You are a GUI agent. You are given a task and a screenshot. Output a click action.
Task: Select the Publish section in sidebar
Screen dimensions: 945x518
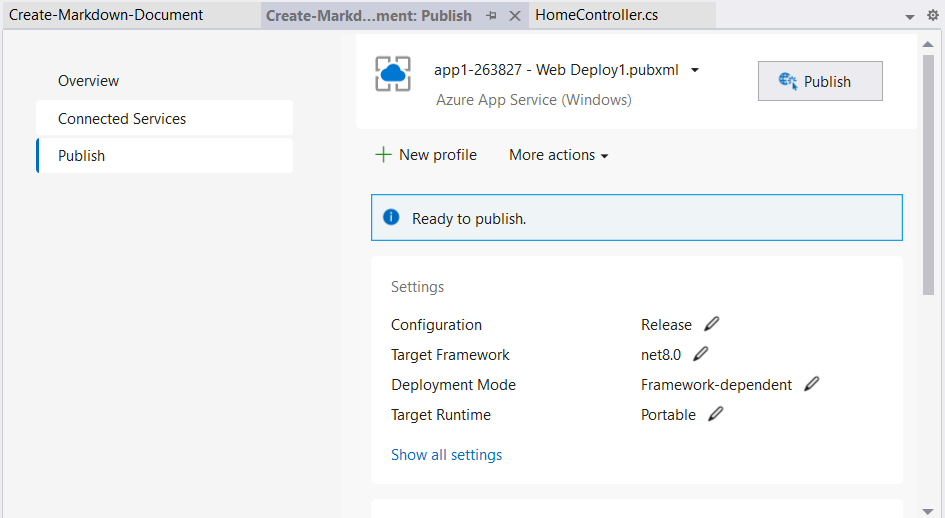click(x=165, y=156)
